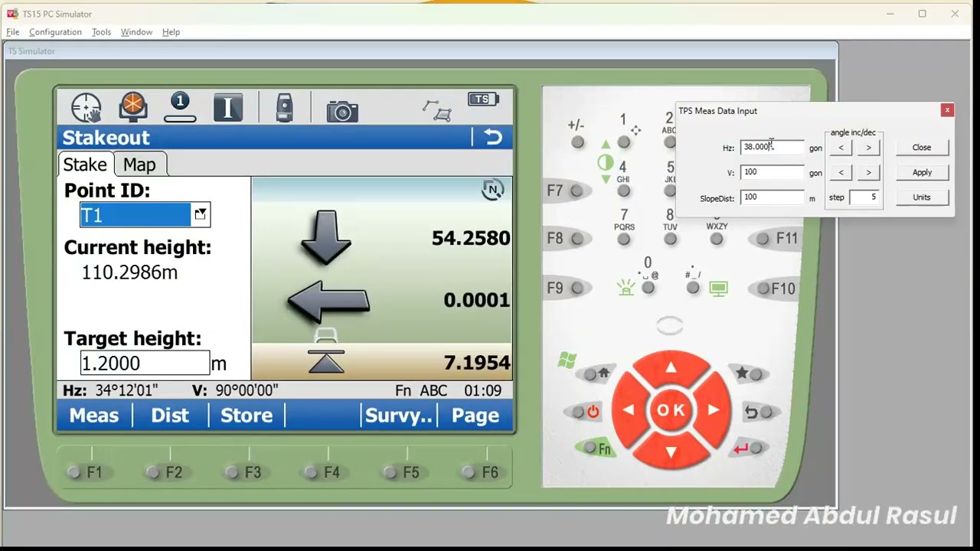Click the Hz input field

click(773, 147)
